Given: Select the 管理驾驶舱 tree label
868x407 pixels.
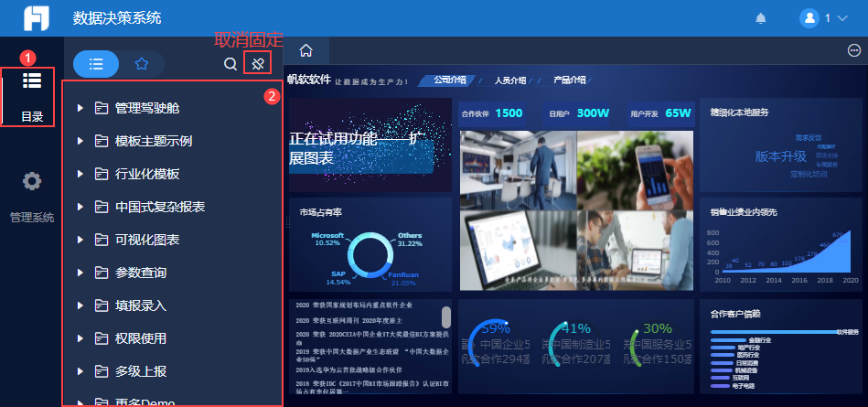Looking at the screenshot, I should pos(147,108).
